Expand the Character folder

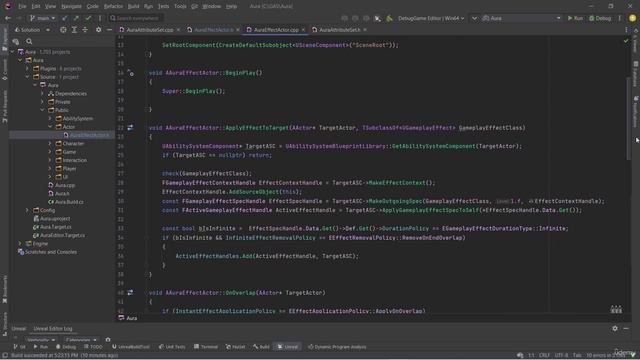pos(50,144)
